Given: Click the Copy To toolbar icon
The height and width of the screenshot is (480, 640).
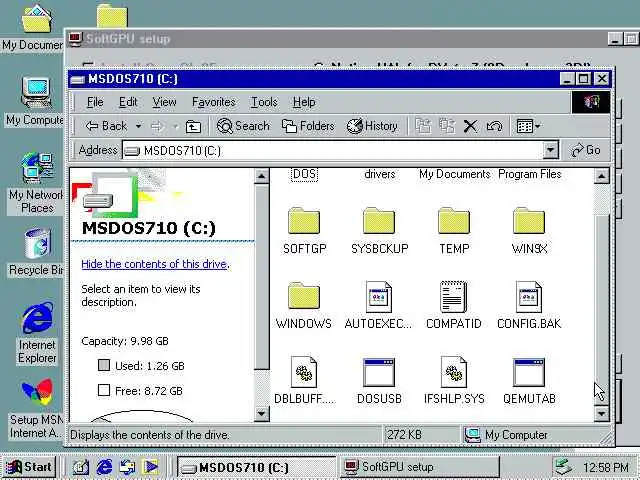Looking at the screenshot, I should click(447, 126).
